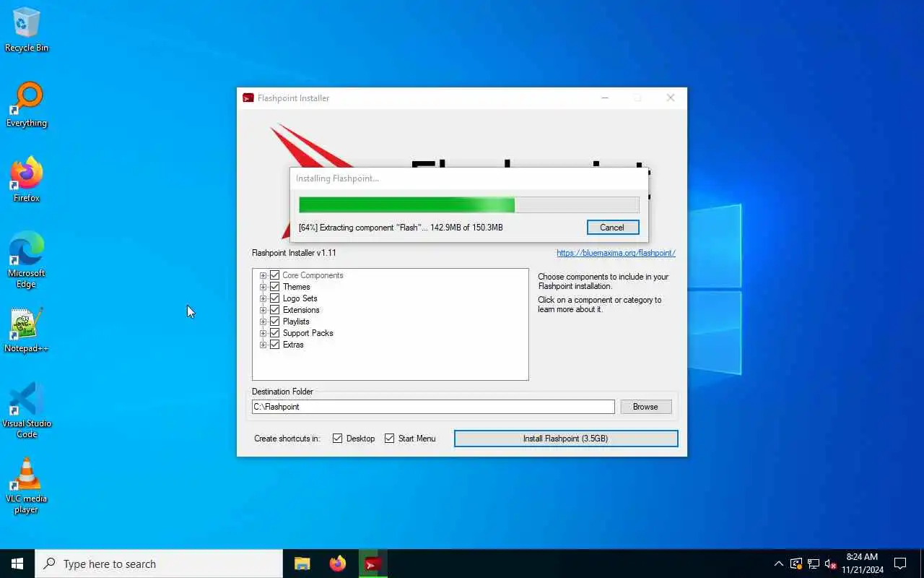Launch Firefox from the desktop icon
Screen dimensions: 924x578
[x=27, y=180]
